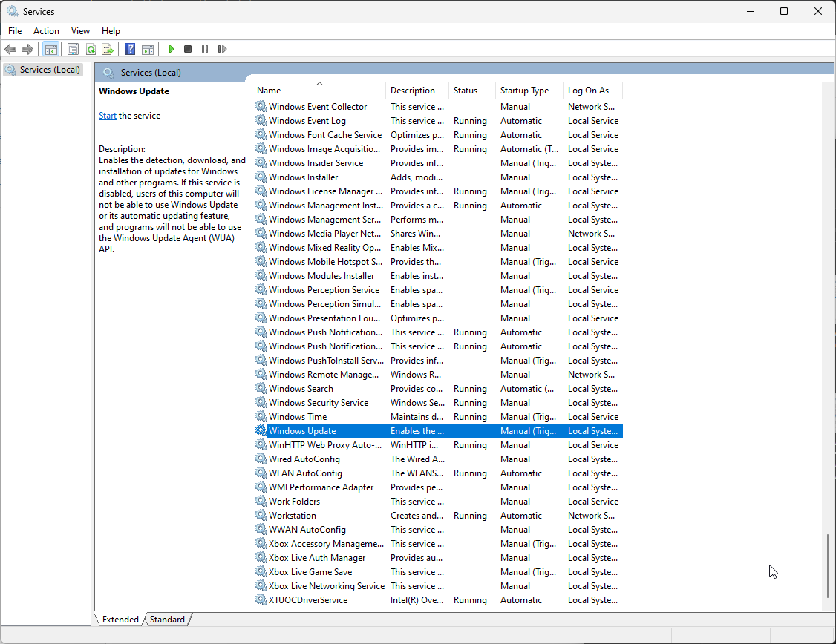Select the Windows License Manager service
This screenshot has width=836, height=644.
tap(439, 191)
